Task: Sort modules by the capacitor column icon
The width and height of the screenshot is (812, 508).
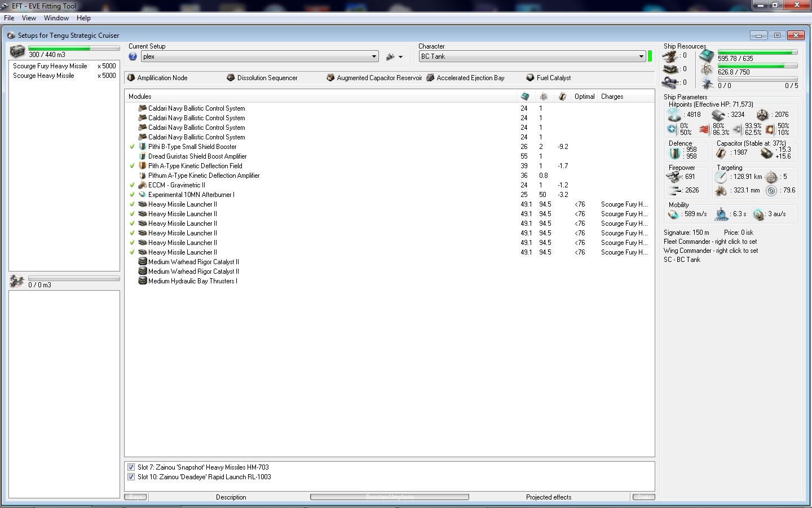Action: (x=562, y=97)
